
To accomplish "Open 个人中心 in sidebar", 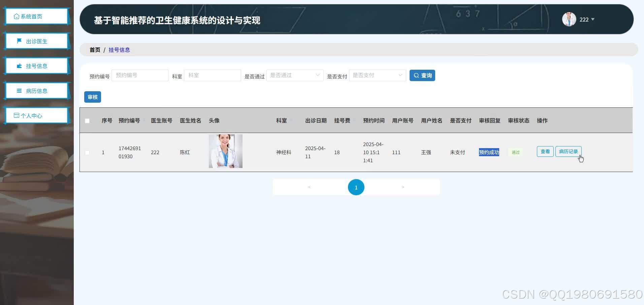I will click(36, 116).
